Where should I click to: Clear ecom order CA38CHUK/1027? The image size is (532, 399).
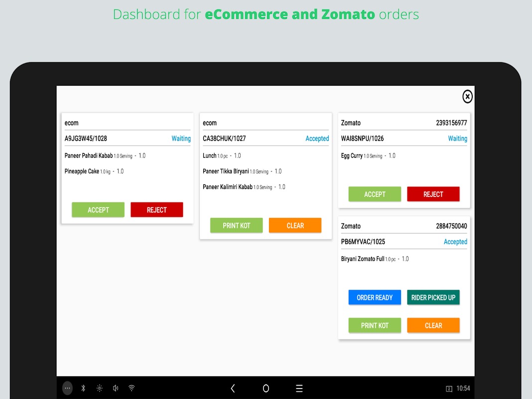click(x=295, y=225)
